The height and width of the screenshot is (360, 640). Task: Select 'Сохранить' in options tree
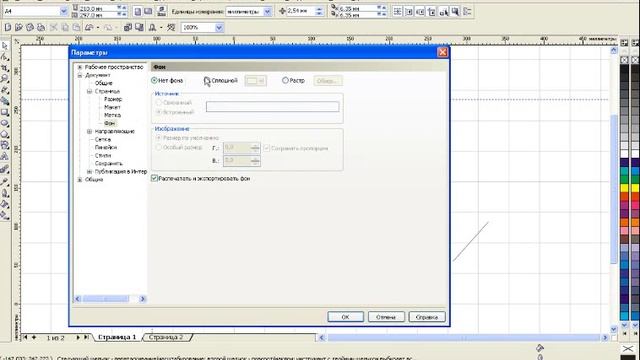tap(109, 163)
